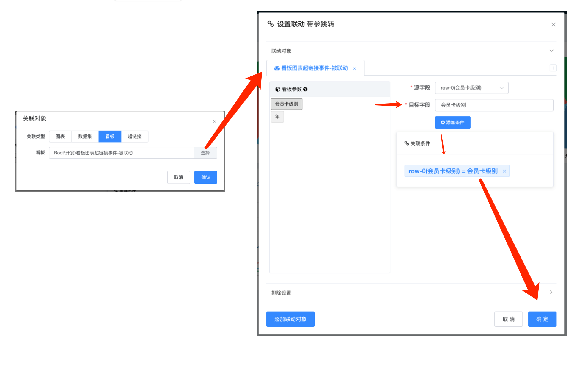
Task: Click the 添加联动对象 button
Action: [x=290, y=319]
